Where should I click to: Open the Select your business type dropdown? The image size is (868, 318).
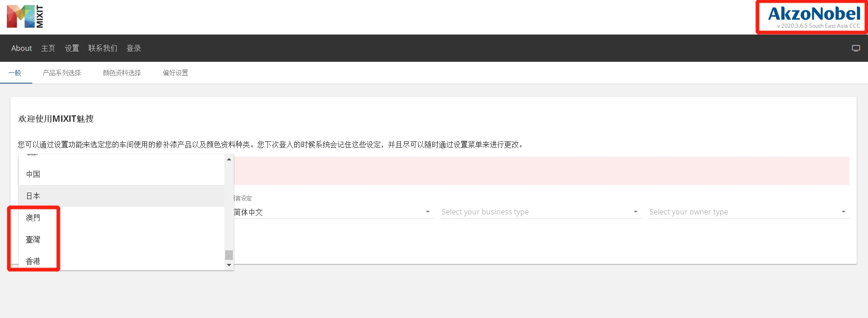[x=540, y=212]
